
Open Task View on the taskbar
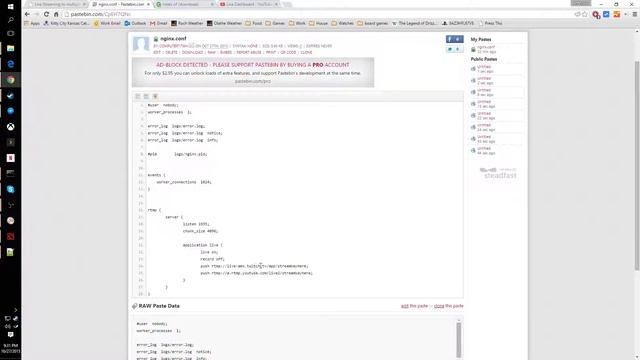(x=11, y=33)
